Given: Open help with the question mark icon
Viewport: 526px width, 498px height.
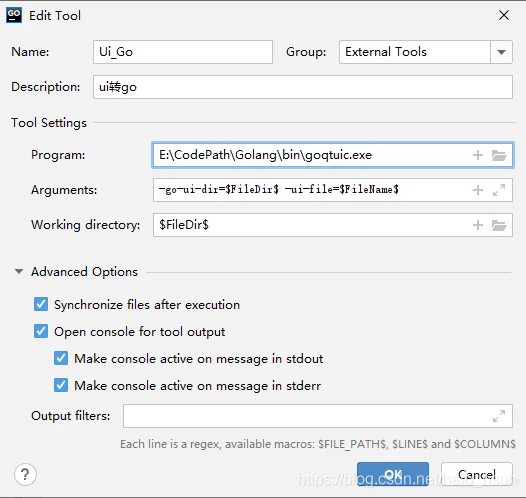Looking at the screenshot, I should coord(25,474).
